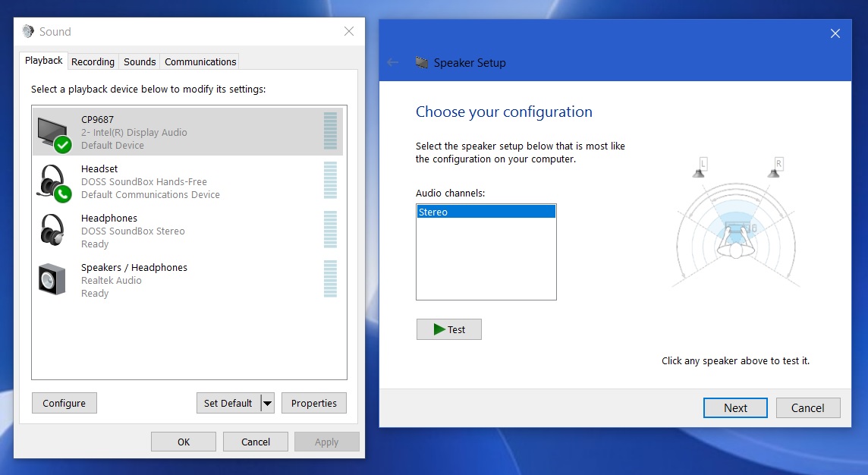
Task: Select the Headset device icon
Action: tap(53, 183)
